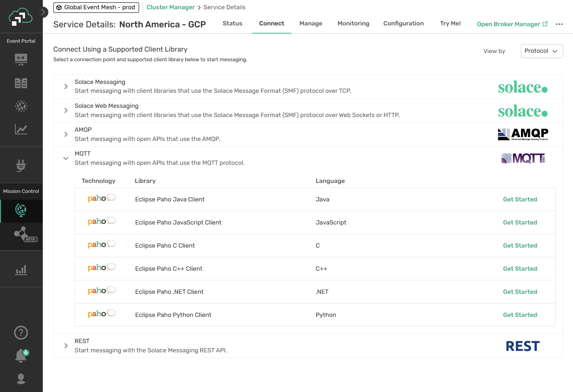Switch to the Configuration tab

click(404, 23)
